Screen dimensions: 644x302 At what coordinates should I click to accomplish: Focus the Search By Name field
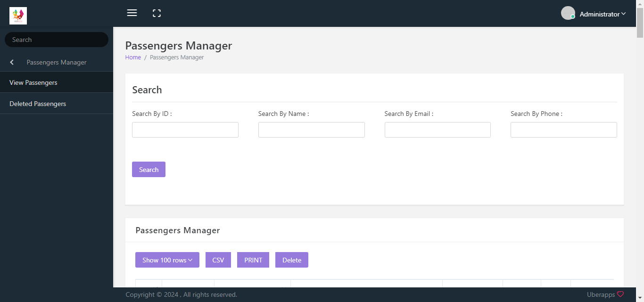(x=312, y=130)
